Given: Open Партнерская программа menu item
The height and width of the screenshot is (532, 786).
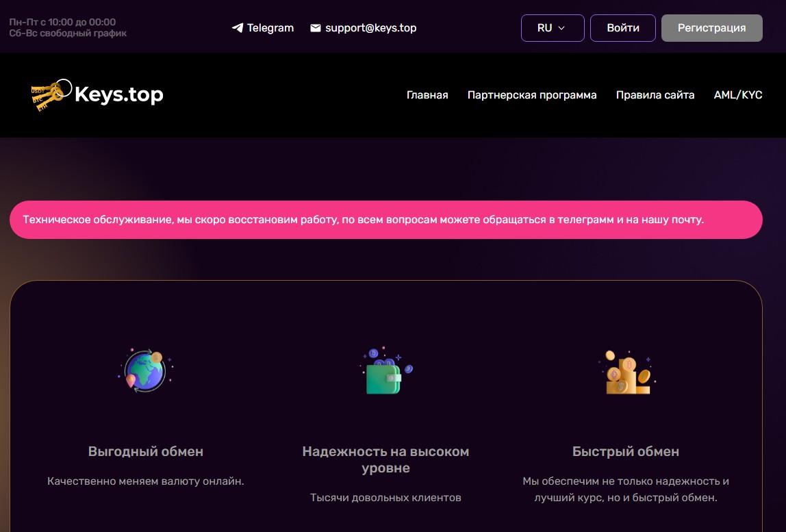Looking at the screenshot, I should [x=532, y=94].
